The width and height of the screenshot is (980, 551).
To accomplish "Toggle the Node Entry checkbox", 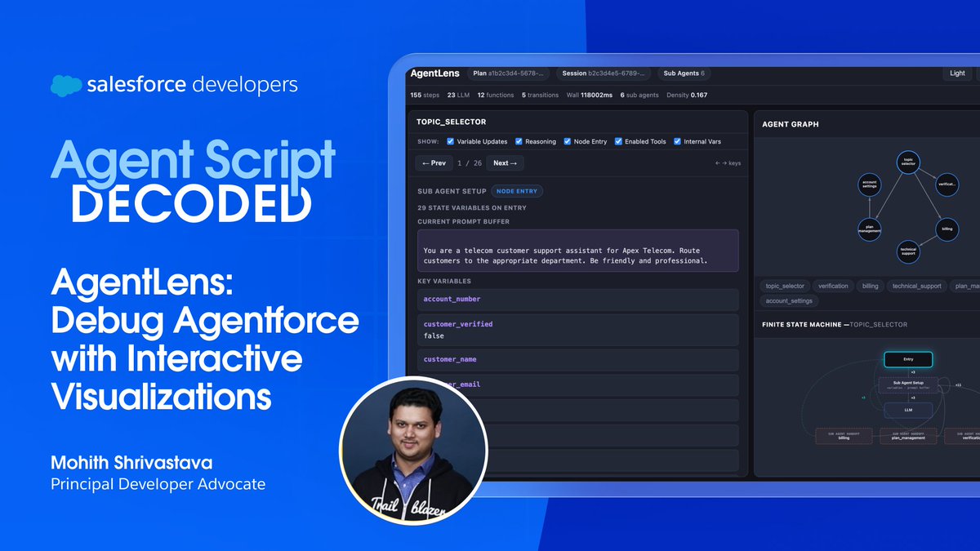I will [x=568, y=141].
